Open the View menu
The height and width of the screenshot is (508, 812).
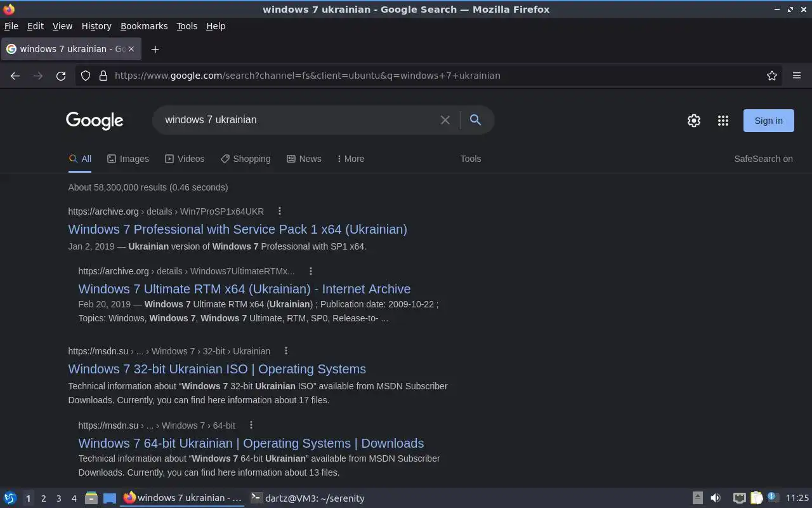(62, 26)
